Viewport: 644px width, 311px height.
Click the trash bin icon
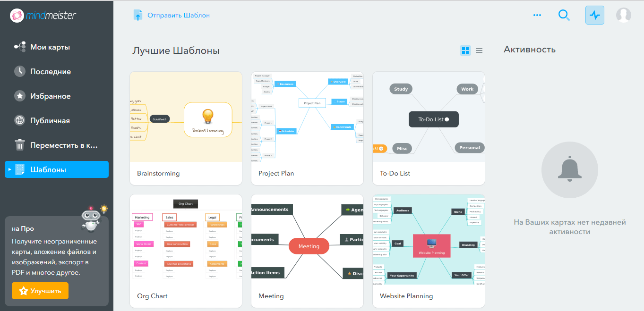[x=20, y=145]
